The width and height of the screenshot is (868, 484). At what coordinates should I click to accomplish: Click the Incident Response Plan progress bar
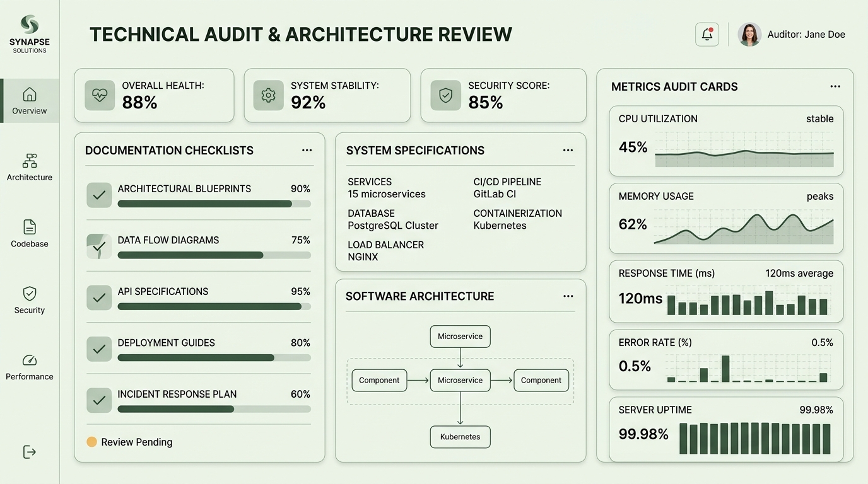tap(214, 409)
